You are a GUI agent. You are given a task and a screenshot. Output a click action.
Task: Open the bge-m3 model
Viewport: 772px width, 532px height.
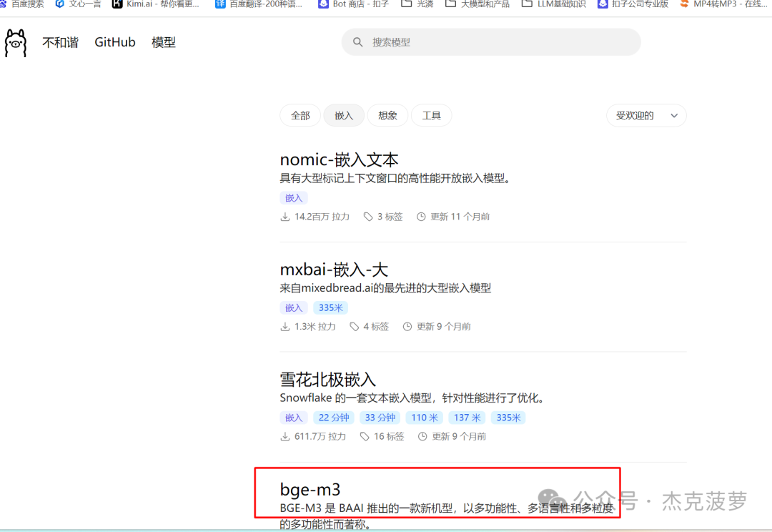[x=310, y=490]
